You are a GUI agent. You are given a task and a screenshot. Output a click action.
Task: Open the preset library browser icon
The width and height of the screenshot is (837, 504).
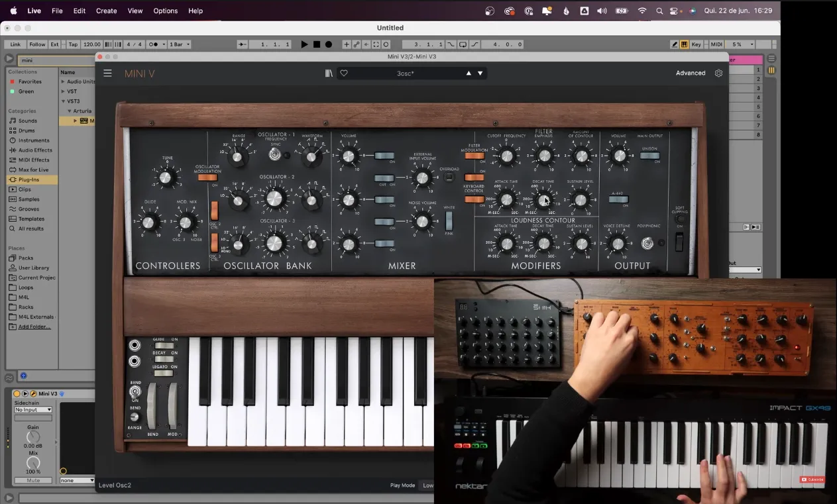(329, 74)
